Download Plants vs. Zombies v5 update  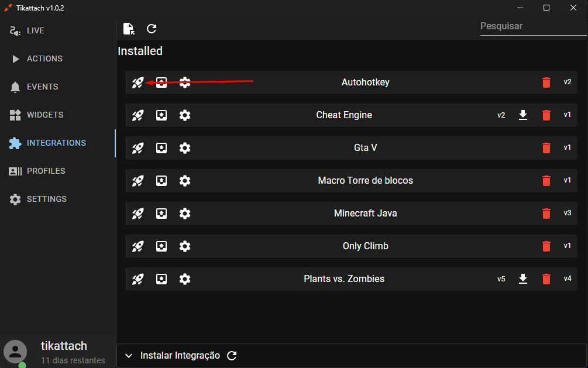pyautogui.click(x=522, y=278)
